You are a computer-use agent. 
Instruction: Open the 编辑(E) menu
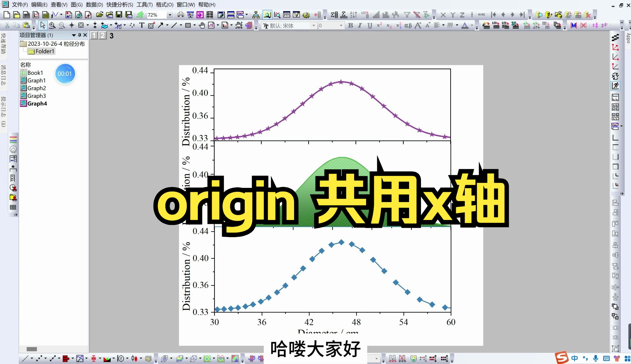click(x=39, y=5)
